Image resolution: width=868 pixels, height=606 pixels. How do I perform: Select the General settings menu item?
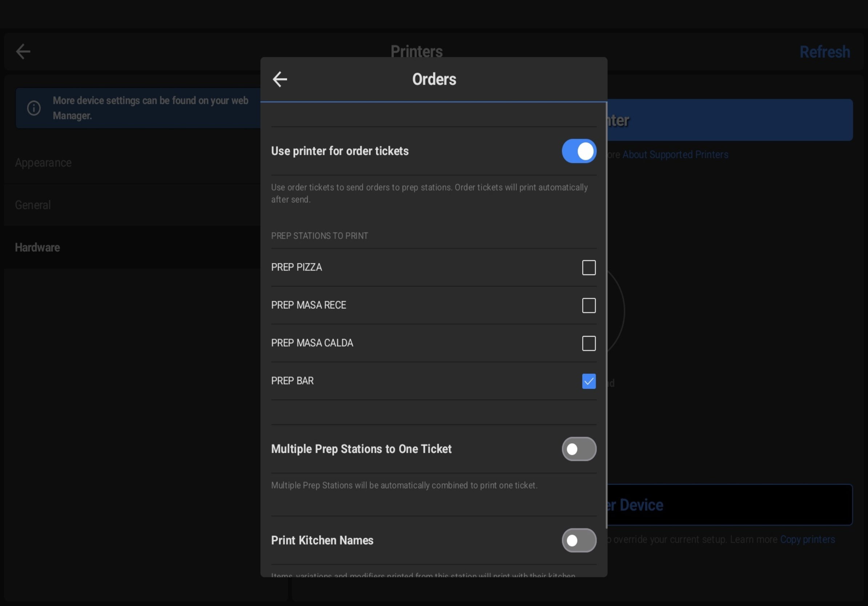click(x=33, y=205)
